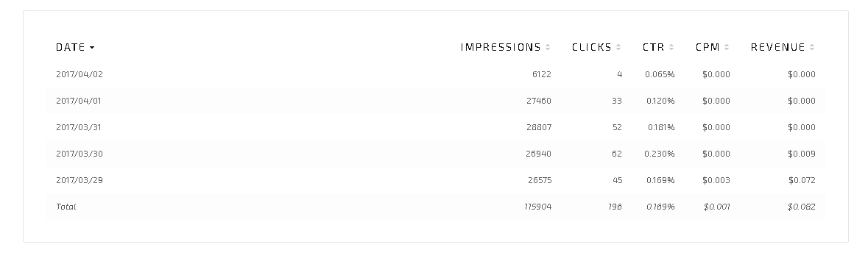Image resolution: width=868 pixels, height=275 pixels.
Task: Click the 2017/03/29 row date
Action: 80,180
